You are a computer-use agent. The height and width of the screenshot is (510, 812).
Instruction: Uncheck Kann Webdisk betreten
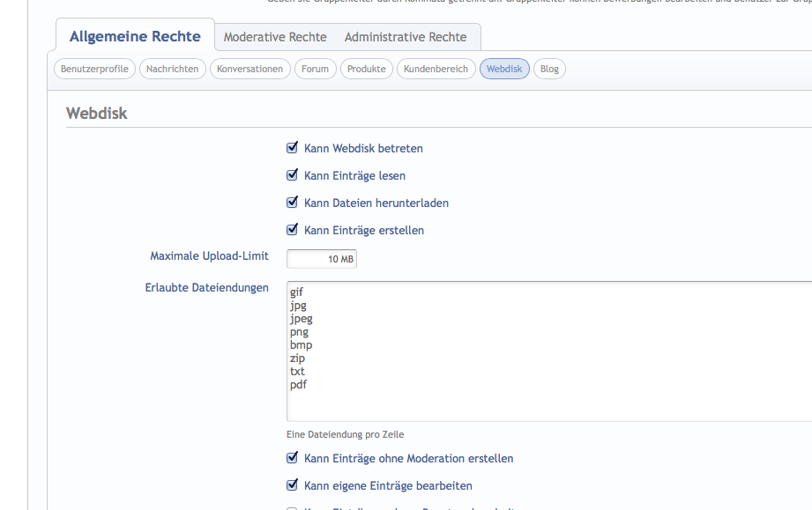click(x=293, y=148)
